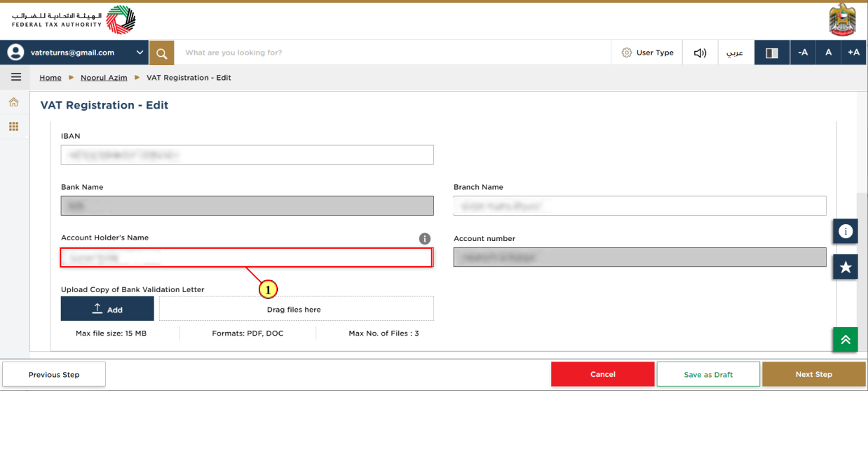Click the floating star favorites icon
The width and height of the screenshot is (868, 454).
(x=846, y=267)
